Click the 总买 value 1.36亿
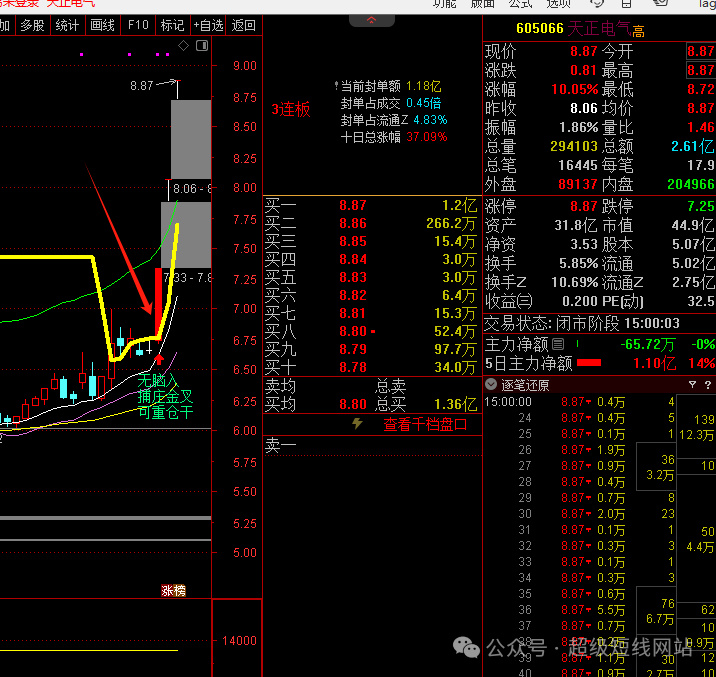This screenshot has width=716, height=677. 455,404
